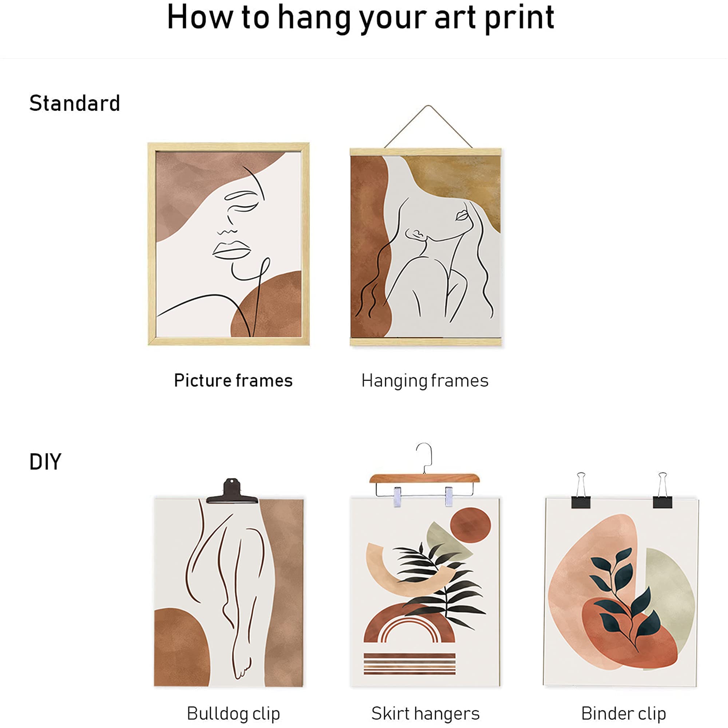Click the Picture frames label

pyautogui.click(x=233, y=381)
